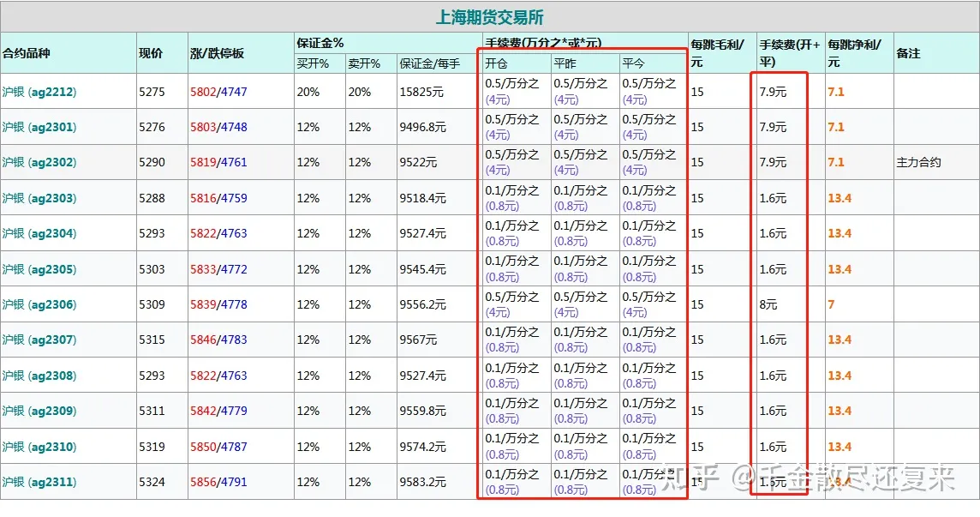Screen dimensions: 980x517
Task: Click current price 5315
Action: 152,340
